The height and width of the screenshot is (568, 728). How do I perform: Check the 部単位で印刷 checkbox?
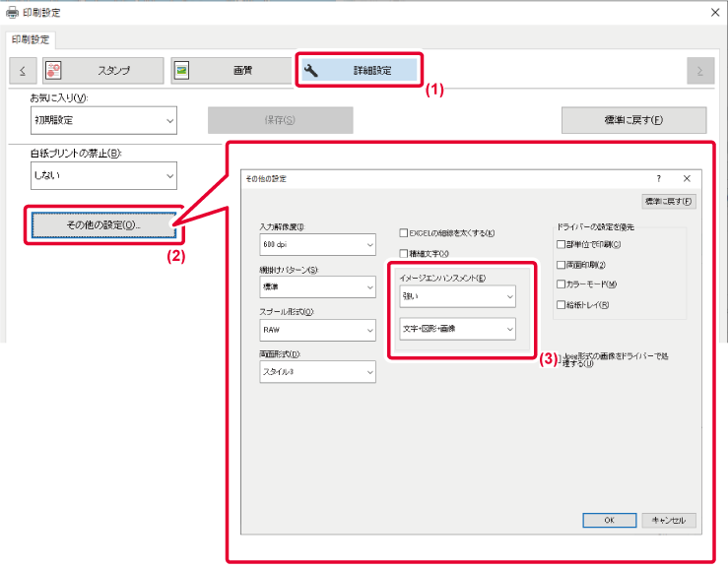[561, 244]
